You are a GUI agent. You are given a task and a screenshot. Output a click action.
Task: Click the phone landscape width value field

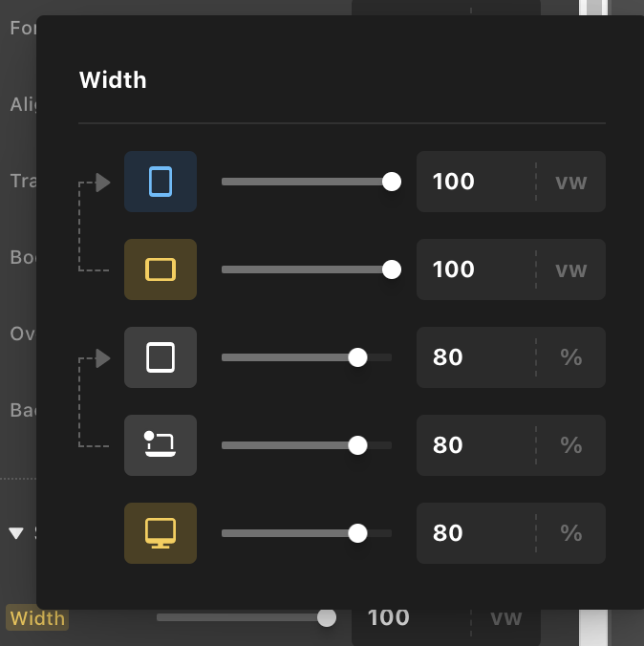click(473, 269)
